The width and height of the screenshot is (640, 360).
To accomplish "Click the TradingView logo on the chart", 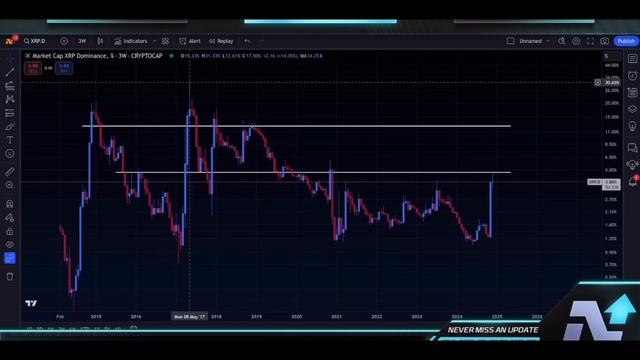I will 31,303.
